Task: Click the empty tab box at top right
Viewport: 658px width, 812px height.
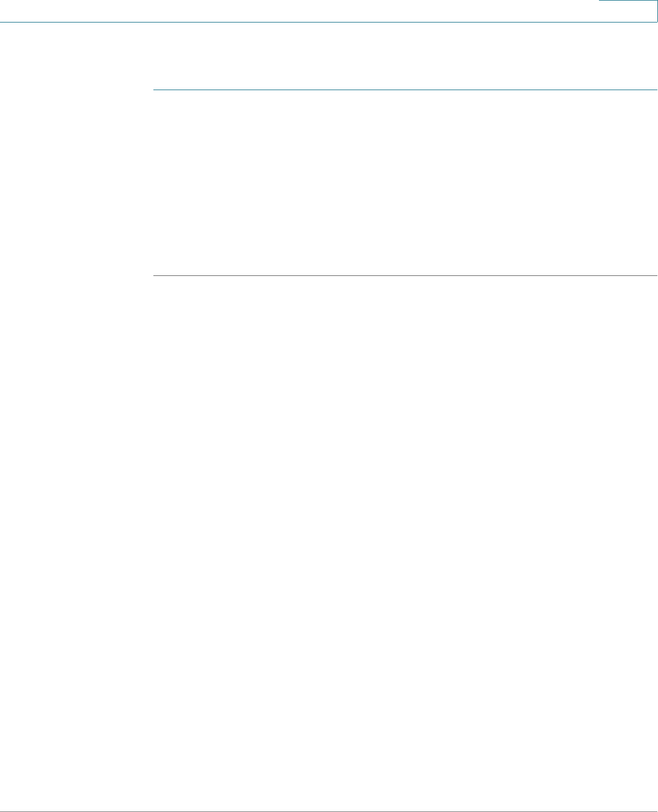Action: (x=628, y=11)
